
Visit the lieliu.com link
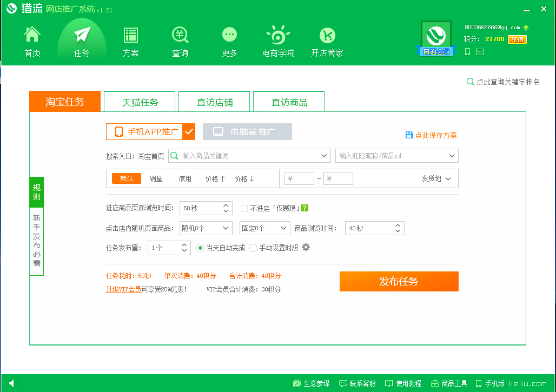point(528,383)
